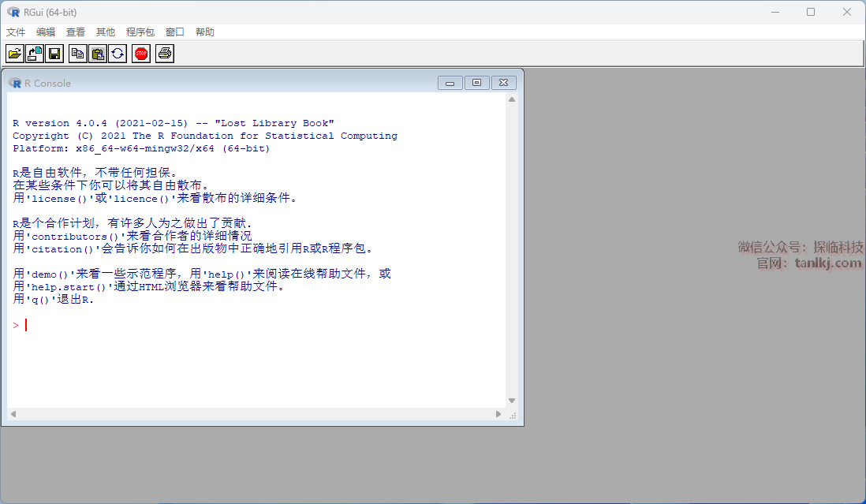
Task: Open the 程序包 menu
Action: tap(140, 32)
